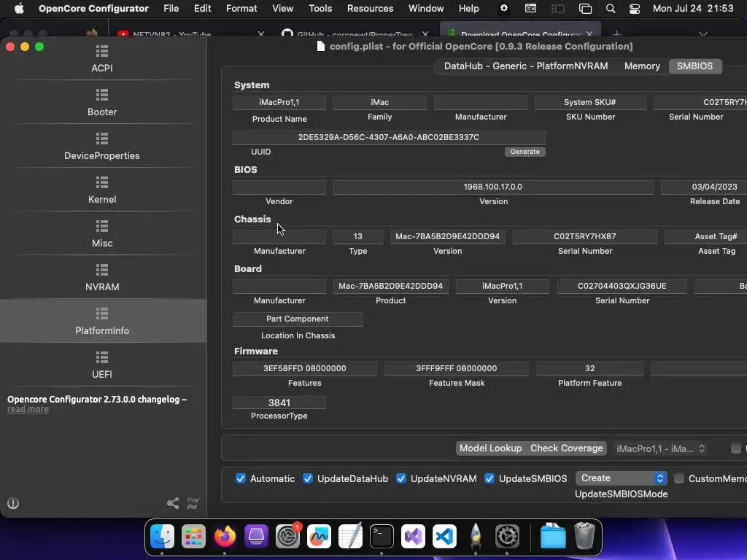This screenshot has width=747, height=560.
Task: Open Visual Studio purple icon in Dock
Action: [413, 536]
